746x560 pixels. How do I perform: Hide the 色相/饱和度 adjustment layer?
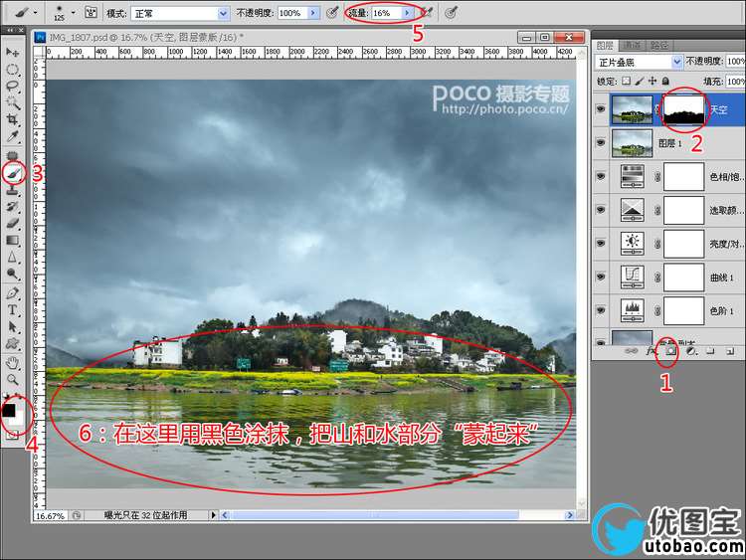pos(601,176)
